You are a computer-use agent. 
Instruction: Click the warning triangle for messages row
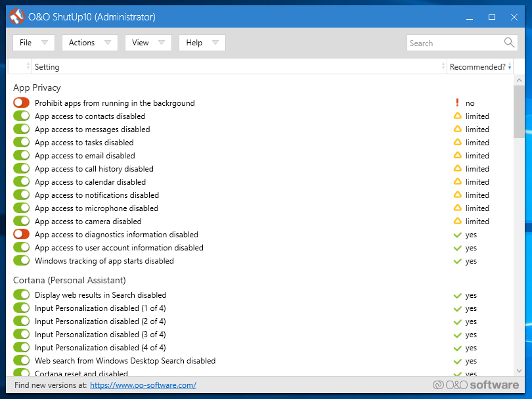point(457,129)
